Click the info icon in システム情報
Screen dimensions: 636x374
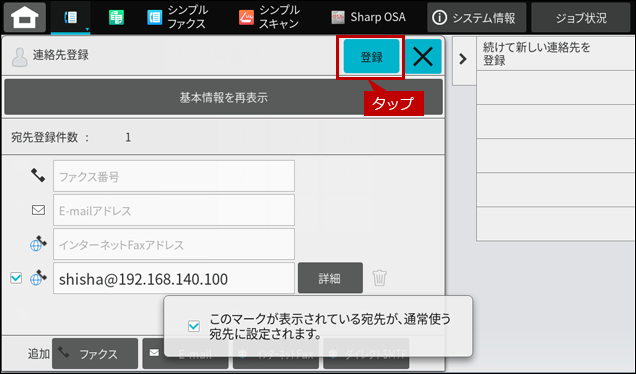point(440,17)
